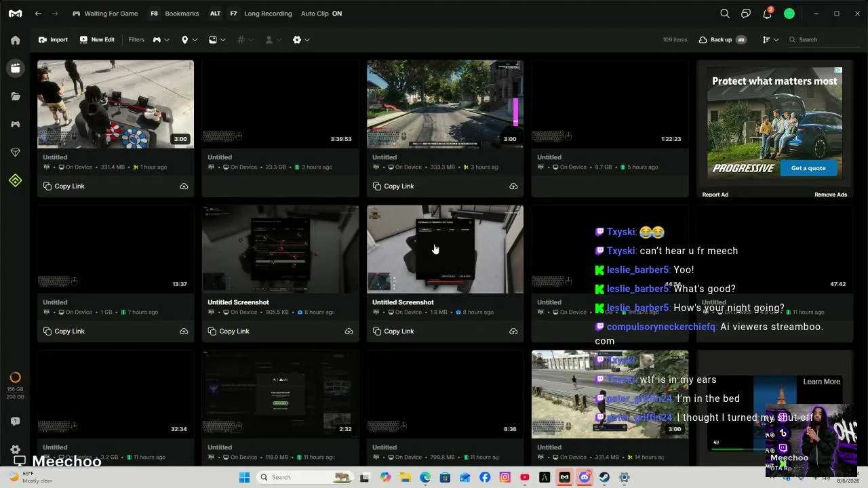The image size is (868, 488).
Task: Copy Link for the 905.5 KB screenshot
Action: pos(229,331)
